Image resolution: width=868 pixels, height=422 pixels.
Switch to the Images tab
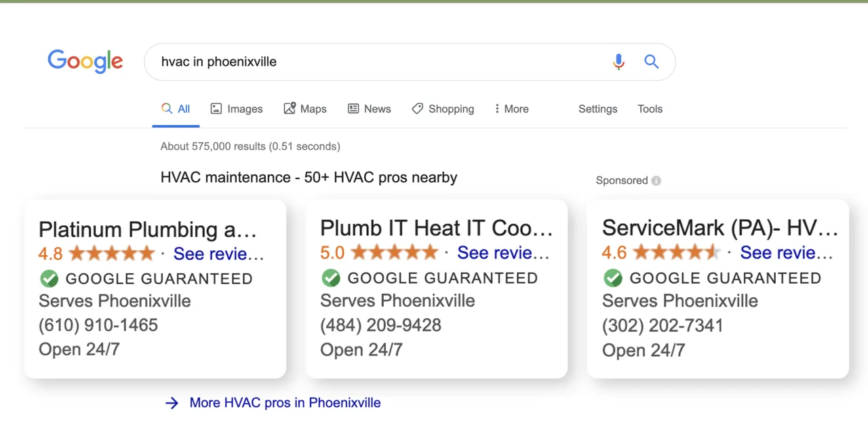coord(237,109)
